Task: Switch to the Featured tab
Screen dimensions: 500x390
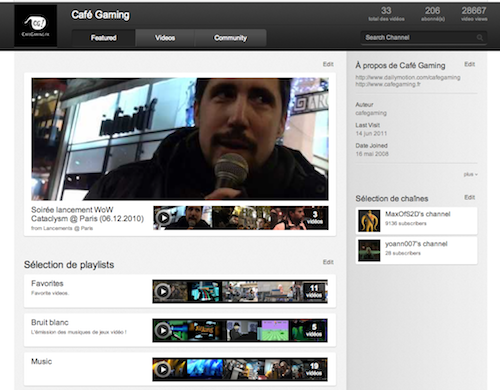Action: tap(104, 38)
